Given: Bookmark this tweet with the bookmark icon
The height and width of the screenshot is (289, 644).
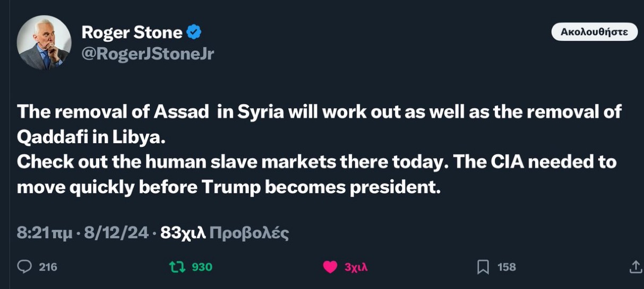Looking at the screenshot, I should tap(483, 267).
